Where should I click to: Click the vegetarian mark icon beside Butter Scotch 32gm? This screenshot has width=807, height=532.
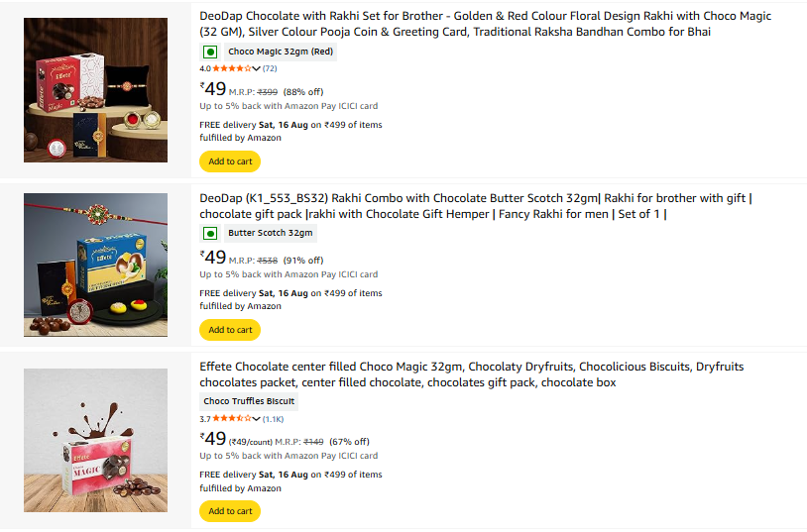pos(210,234)
